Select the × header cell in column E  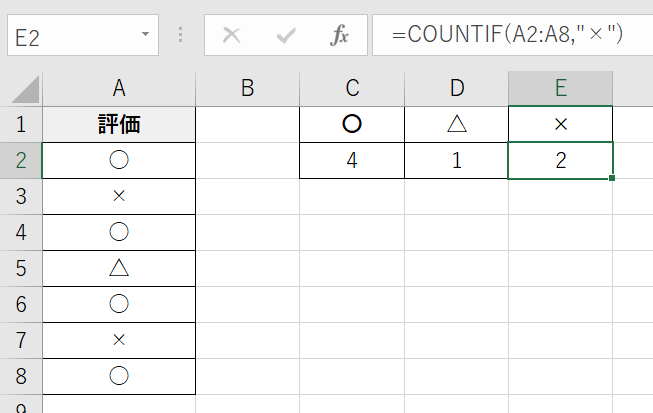[x=560, y=125]
